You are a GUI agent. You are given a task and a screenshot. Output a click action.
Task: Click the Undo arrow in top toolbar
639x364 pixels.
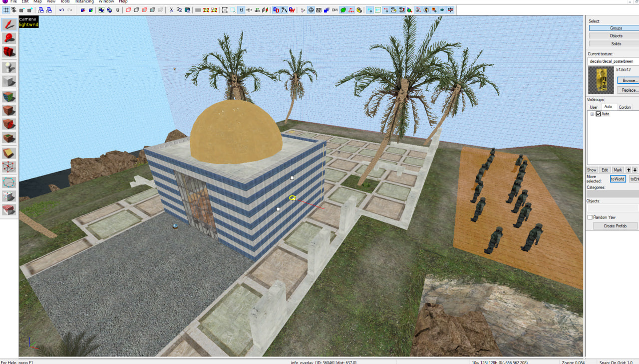coord(61,10)
